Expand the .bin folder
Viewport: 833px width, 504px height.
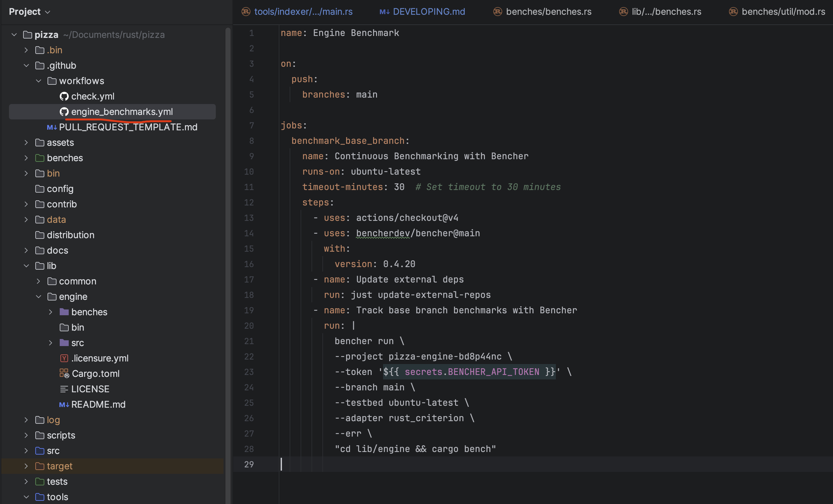pos(26,50)
